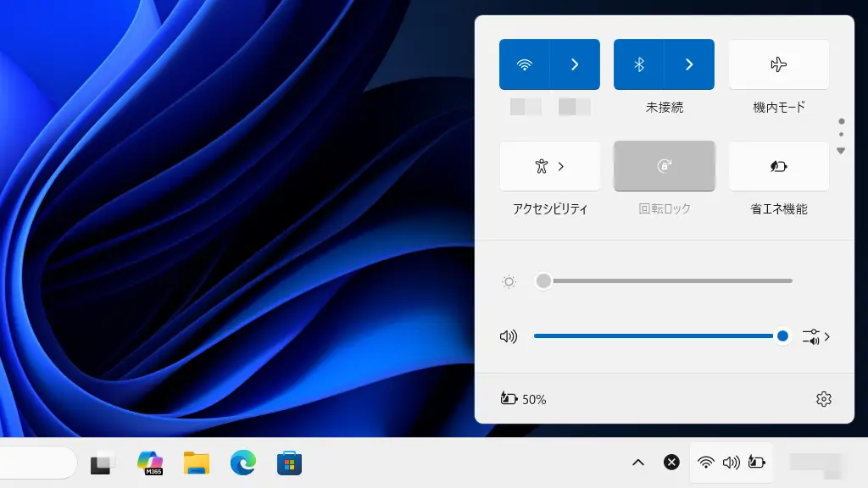Image resolution: width=868 pixels, height=488 pixels.
Task: Click the 回転ロック rotation lock tile
Action: (664, 166)
